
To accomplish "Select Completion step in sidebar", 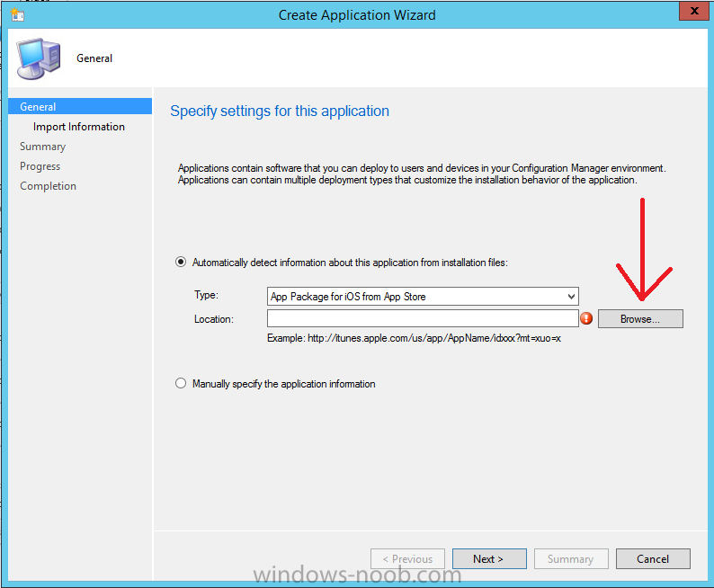I will point(48,186).
